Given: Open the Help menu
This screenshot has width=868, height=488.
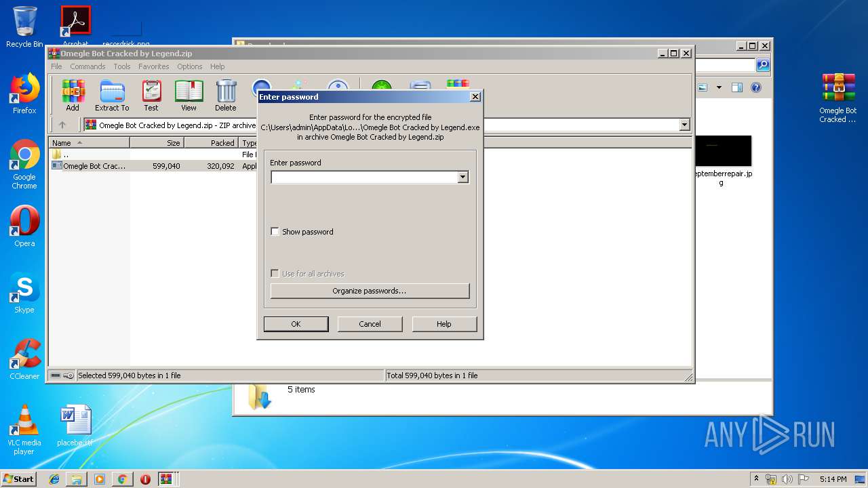Looking at the screenshot, I should pos(217,66).
